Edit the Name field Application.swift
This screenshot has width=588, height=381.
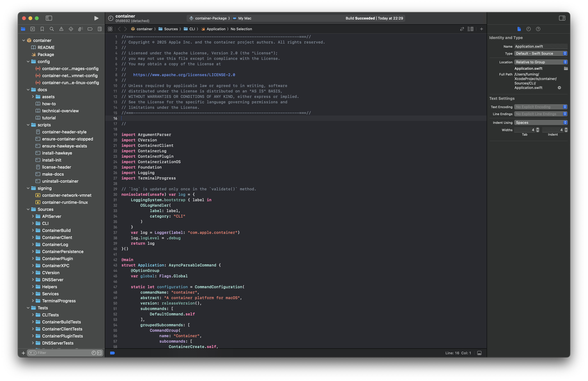pyautogui.click(x=541, y=47)
